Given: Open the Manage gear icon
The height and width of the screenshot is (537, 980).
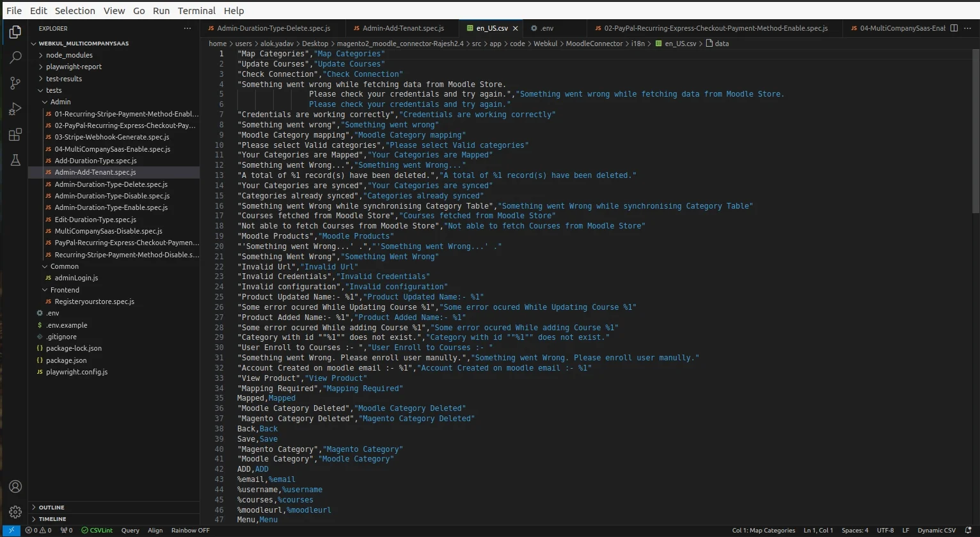Looking at the screenshot, I should click(15, 512).
